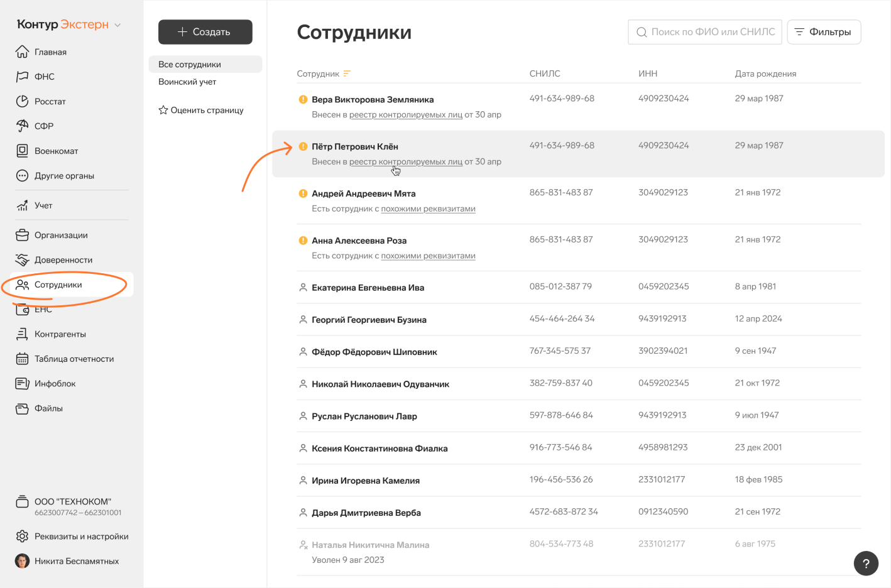This screenshot has width=891, height=588.
Task: Click the Главная home icon
Action: click(22, 52)
